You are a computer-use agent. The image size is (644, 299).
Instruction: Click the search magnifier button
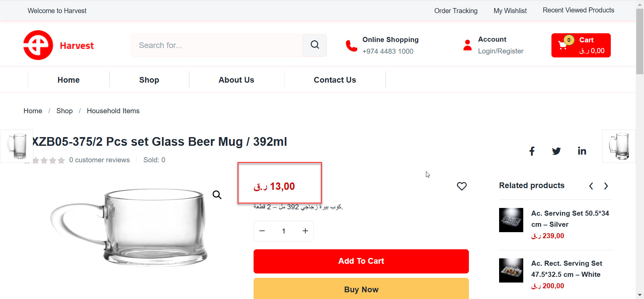point(315,45)
